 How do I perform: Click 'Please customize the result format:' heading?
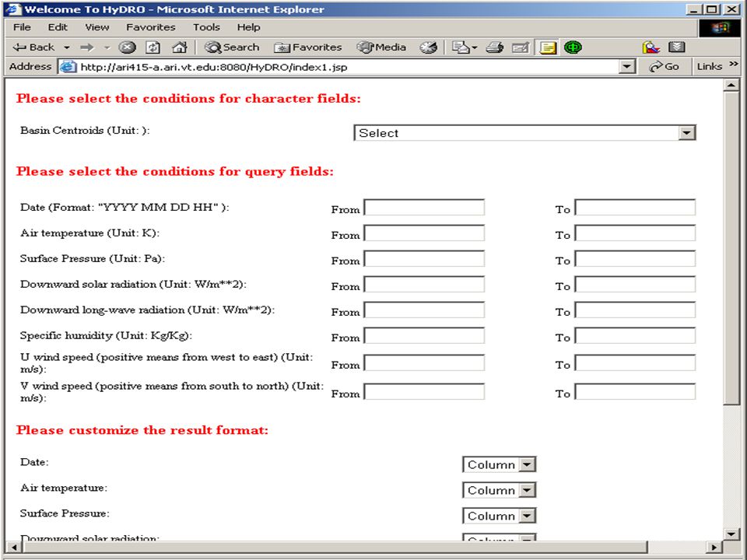(142, 430)
